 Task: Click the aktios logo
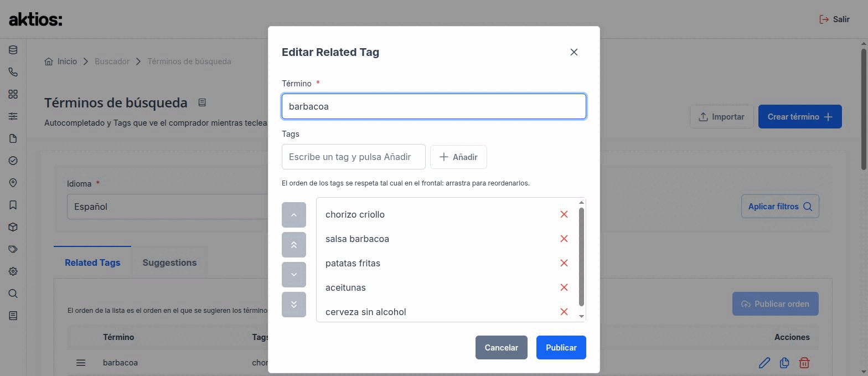[x=35, y=19]
